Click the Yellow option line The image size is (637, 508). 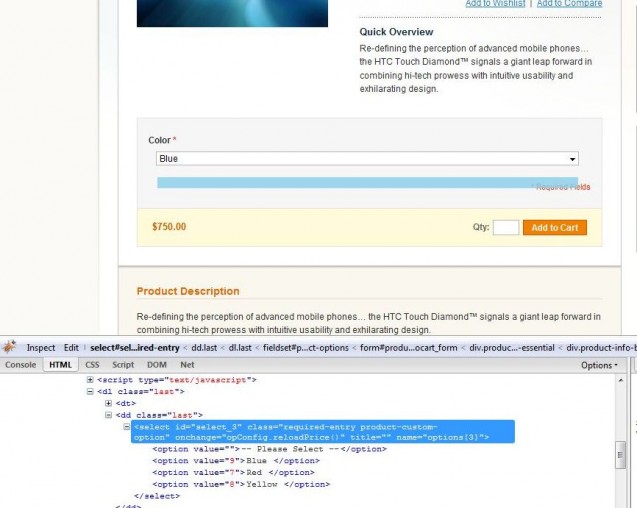241,484
